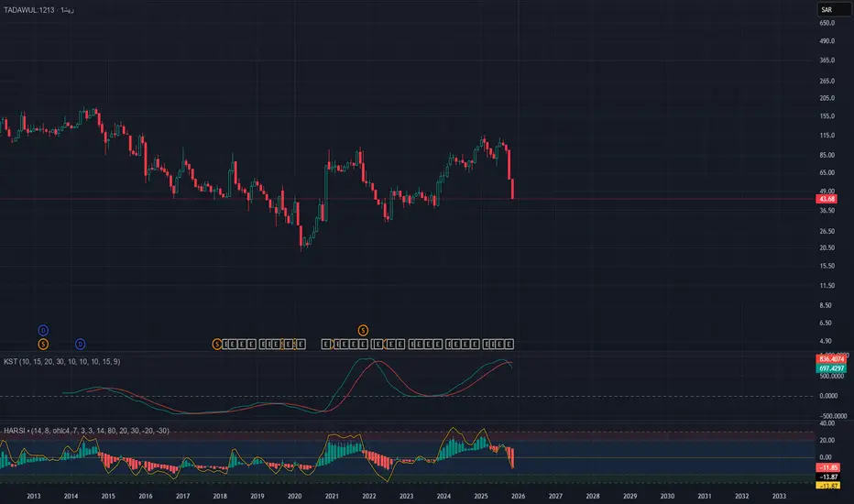The image size is (854, 504).
Task: Click the 2031 time axis label
Action: [x=705, y=496]
